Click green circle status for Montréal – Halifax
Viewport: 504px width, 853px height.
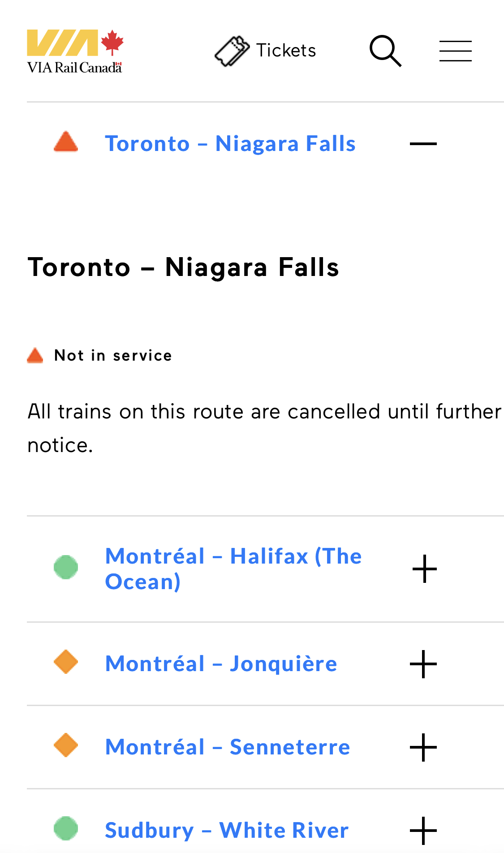66,567
